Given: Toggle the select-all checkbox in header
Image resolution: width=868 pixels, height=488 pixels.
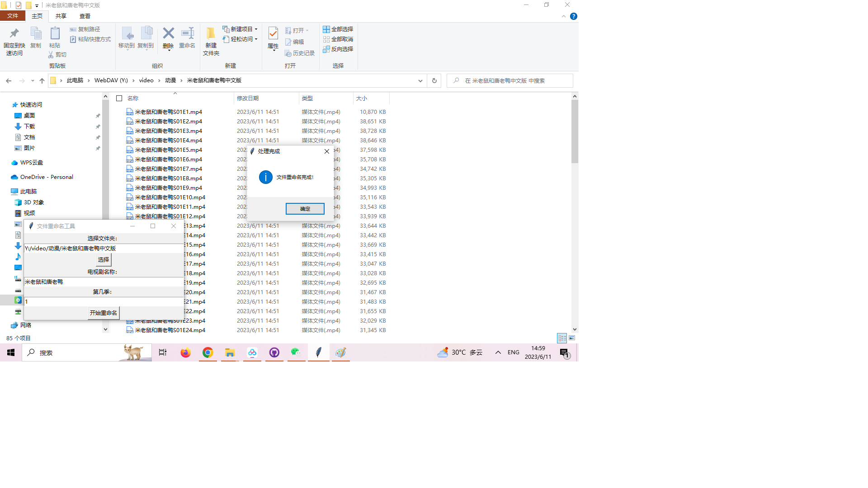Looking at the screenshot, I should pos(119,98).
